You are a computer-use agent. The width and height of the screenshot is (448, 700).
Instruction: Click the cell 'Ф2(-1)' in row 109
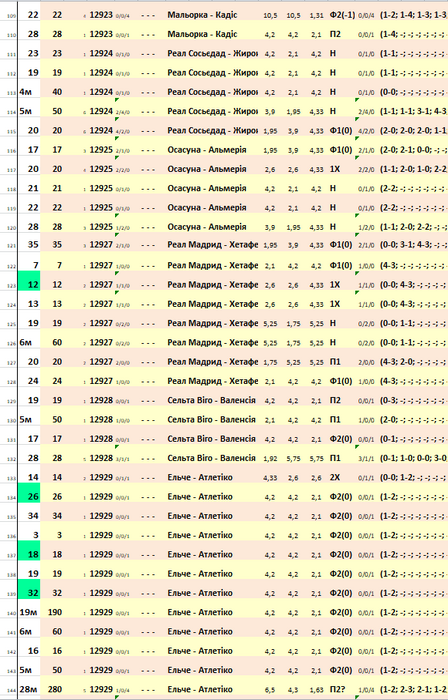342,15
